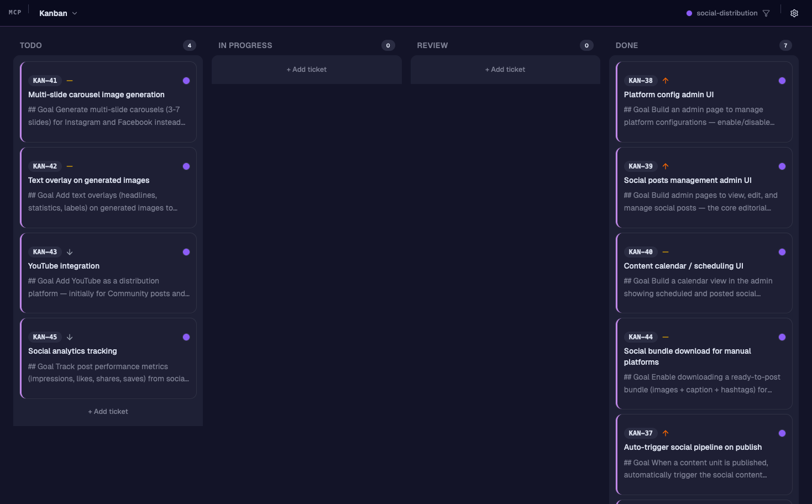Click KAN-43 description about Add YouTube distribution
The image size is (812, 504).
tap(109, 287)
